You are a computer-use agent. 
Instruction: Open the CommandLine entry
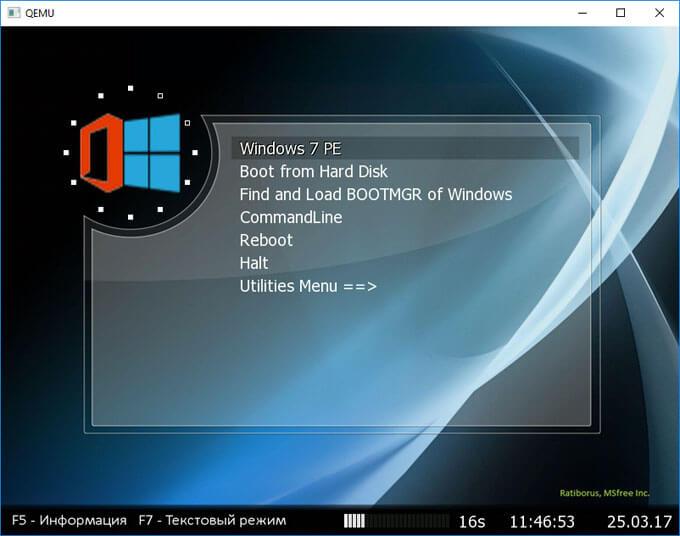[x=291, y=217]
